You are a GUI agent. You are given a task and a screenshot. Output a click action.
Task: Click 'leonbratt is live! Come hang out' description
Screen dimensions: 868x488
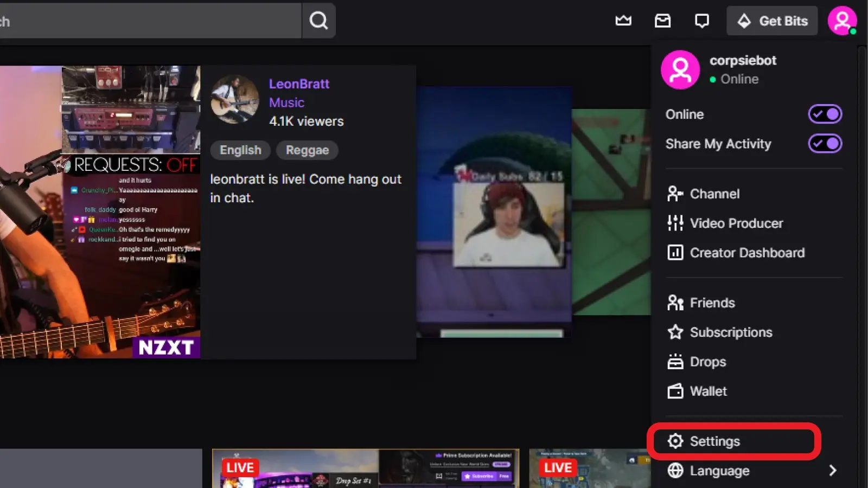tap(305, 188)
